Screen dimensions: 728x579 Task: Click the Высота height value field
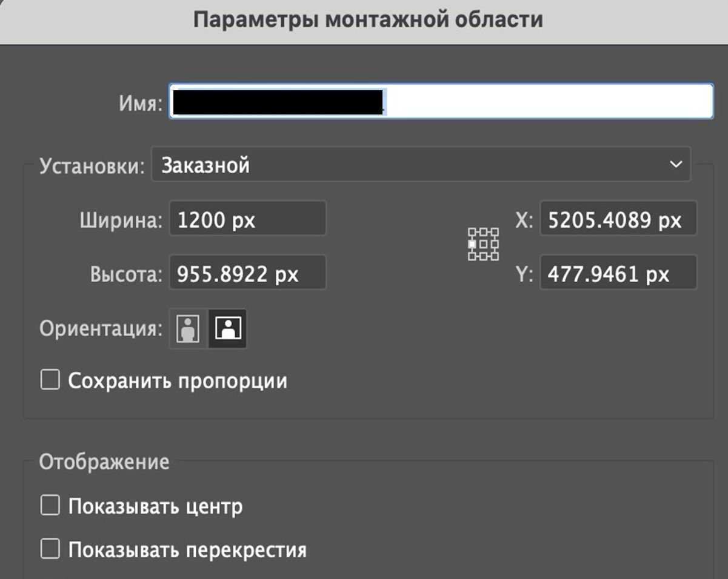(x=247, y=272)
